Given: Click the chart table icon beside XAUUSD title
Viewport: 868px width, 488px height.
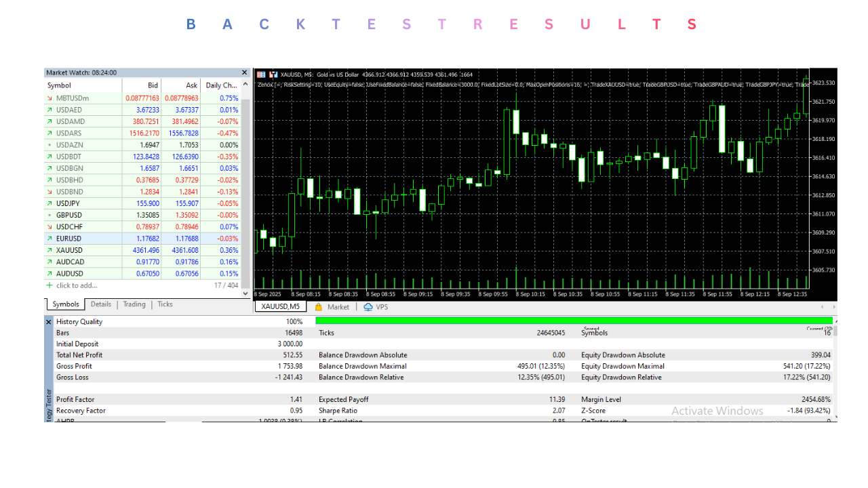Looking at the screenshot, I should click(261, 75).
